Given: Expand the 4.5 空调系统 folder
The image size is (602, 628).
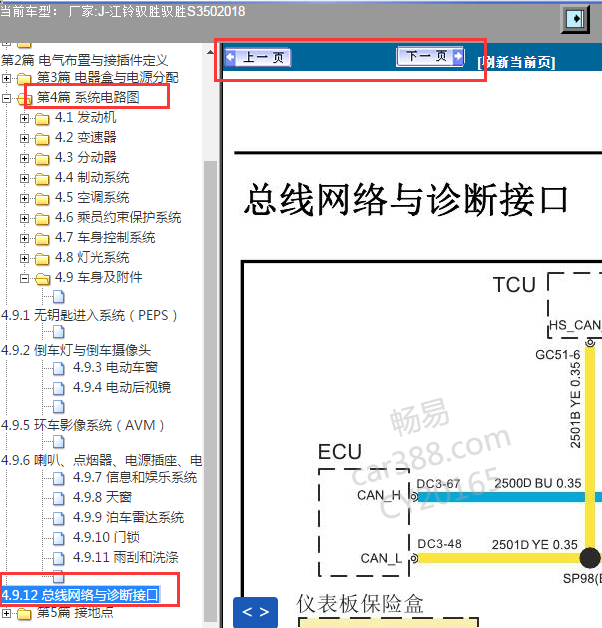Looking at the screenshot, I should pos(24,199).
